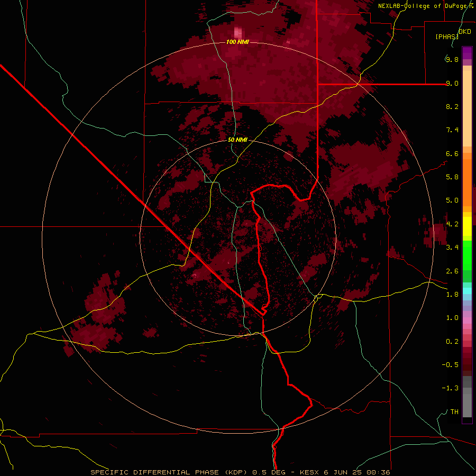Screen dimensions: 476x476
Task: Click the 9.8 value on the color scale
Action: pos(452,59)
